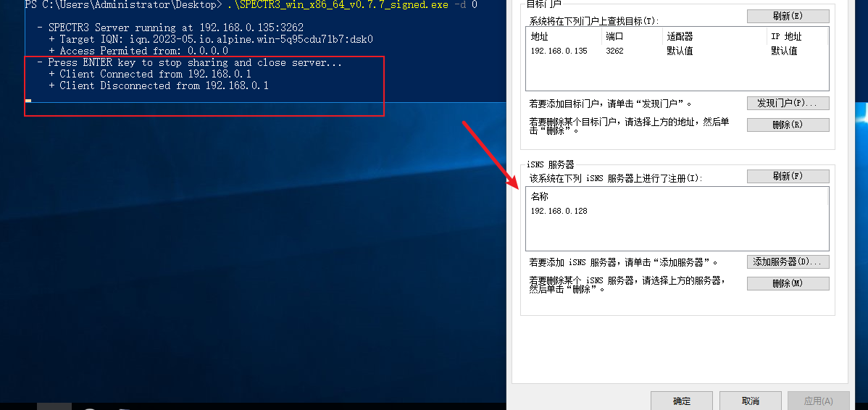The image size is (868, 410).
Task: Click the 添加服务器(D)... button
Action: [x=788, y=262]
